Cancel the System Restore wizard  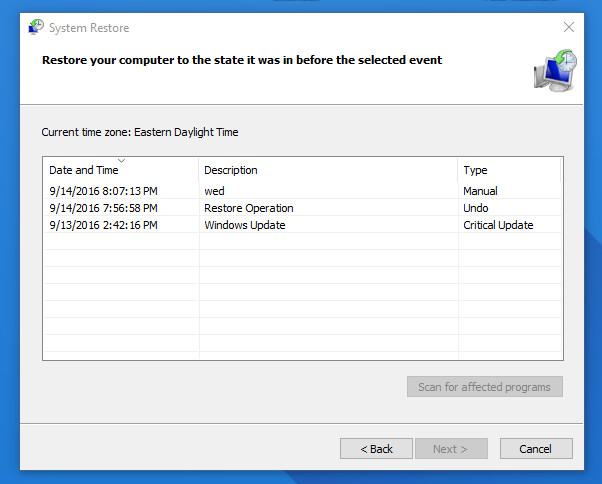(x=536, y=449)
